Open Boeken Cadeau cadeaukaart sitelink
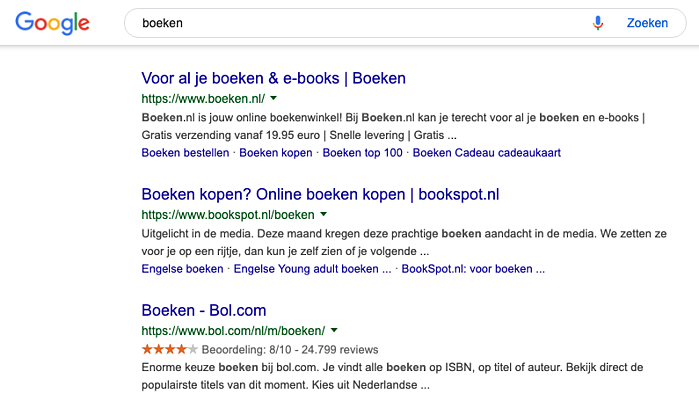Viewport: 699px width, 401px height. coord(486,153)
